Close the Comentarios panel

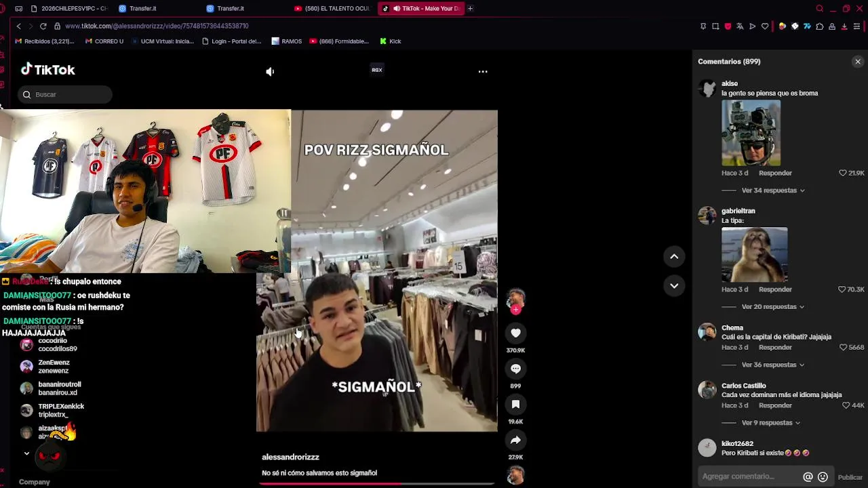858,62
